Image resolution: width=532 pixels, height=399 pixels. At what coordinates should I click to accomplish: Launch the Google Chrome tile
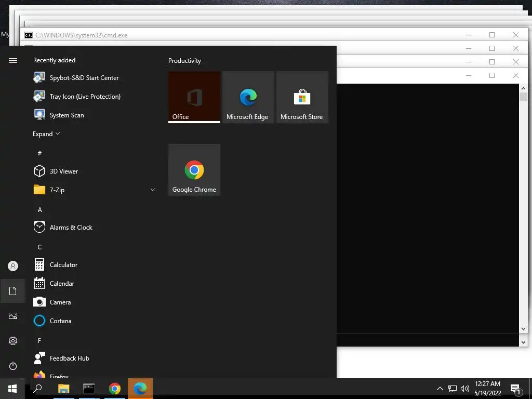click(x=194, y=170)
